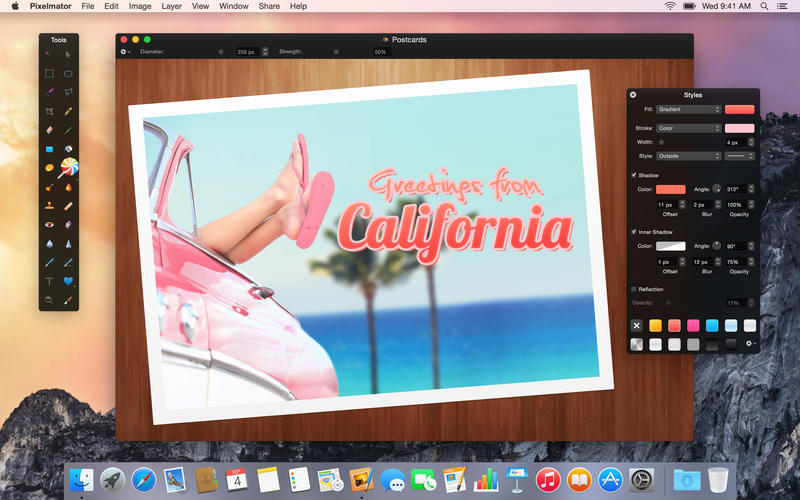Select the Eraser tool

pos(49,130)
